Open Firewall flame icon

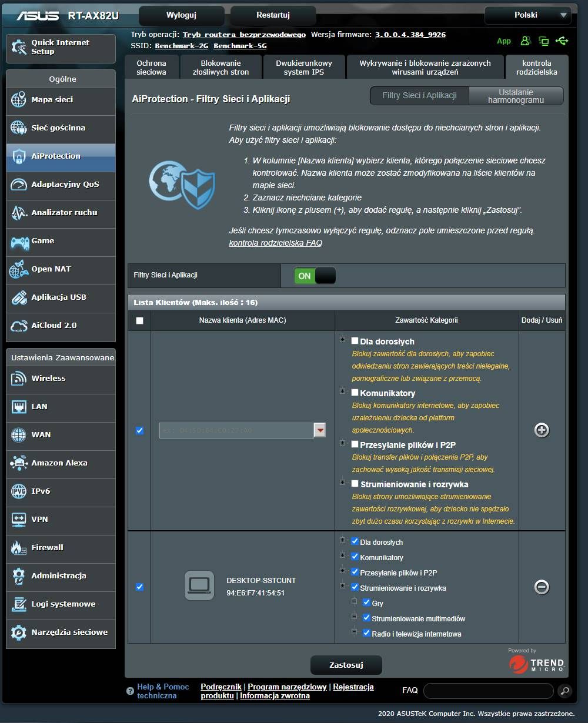click(x=19, y=548)
